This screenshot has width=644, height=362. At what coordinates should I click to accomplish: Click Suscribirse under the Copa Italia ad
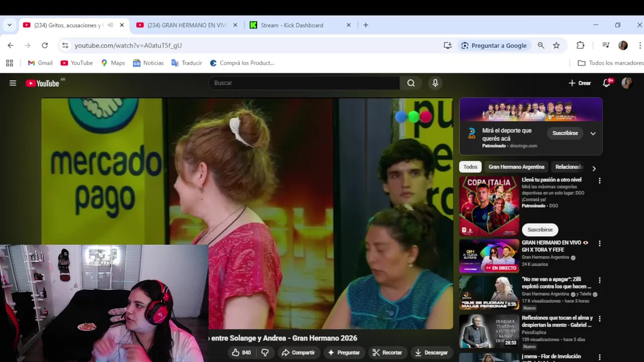coord(540,230)
